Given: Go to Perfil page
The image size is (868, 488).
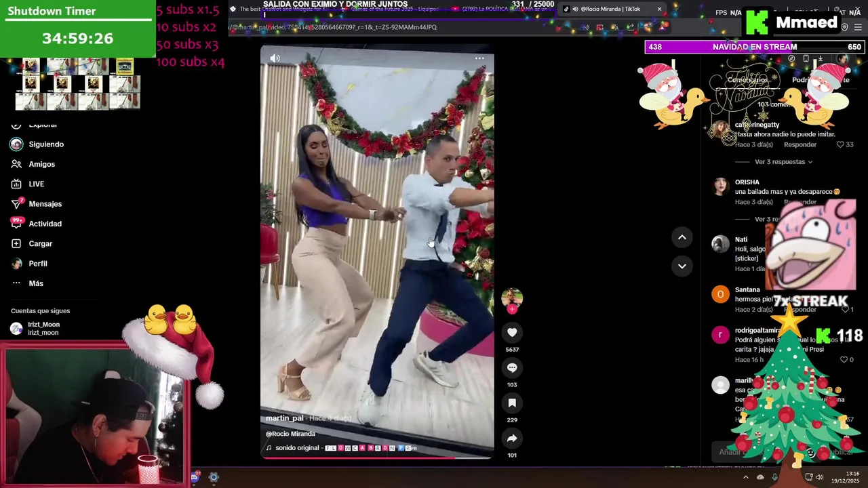Looking at the screenshot, I should tap(29, 264).
